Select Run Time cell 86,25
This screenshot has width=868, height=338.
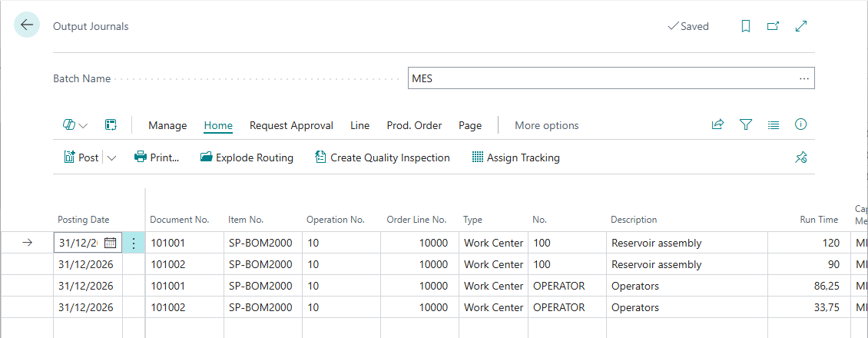tap(809, 286)
